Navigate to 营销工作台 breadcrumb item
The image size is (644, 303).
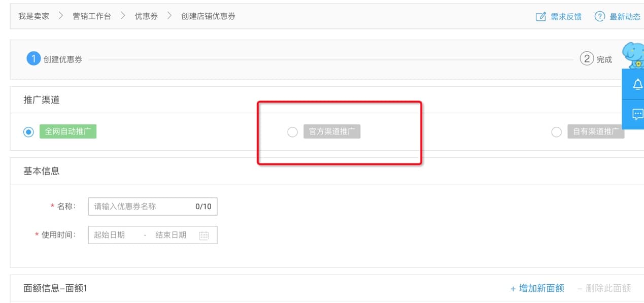(92, 16)
